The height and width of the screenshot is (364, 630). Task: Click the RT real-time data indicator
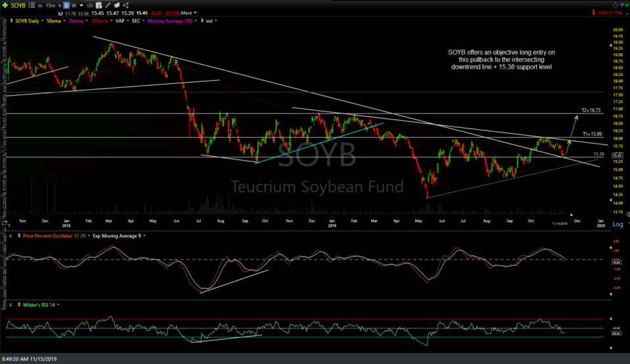pyautogui.click(x=627, y=5)
